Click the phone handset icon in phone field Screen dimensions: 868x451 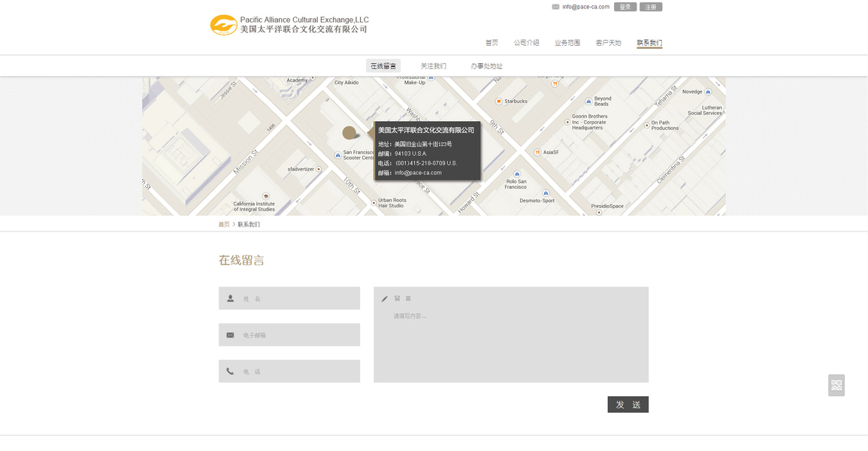coord(230,371)
